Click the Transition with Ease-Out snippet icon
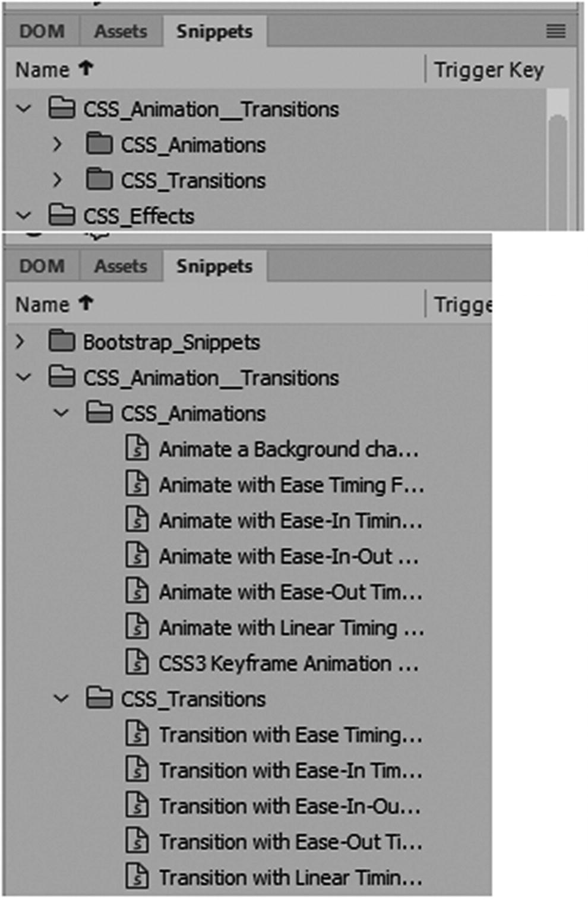The height and width of the screenshot is (900, 588). [137, 842]
